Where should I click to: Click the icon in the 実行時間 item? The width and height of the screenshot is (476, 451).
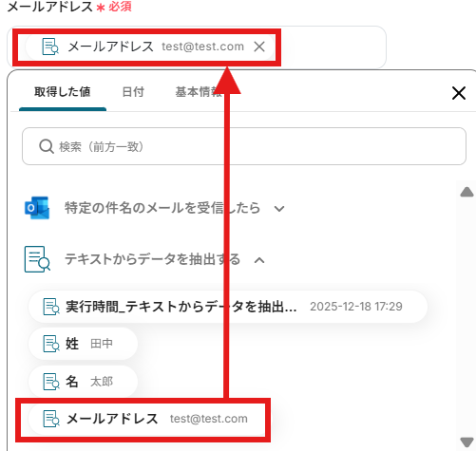(51, 307)
